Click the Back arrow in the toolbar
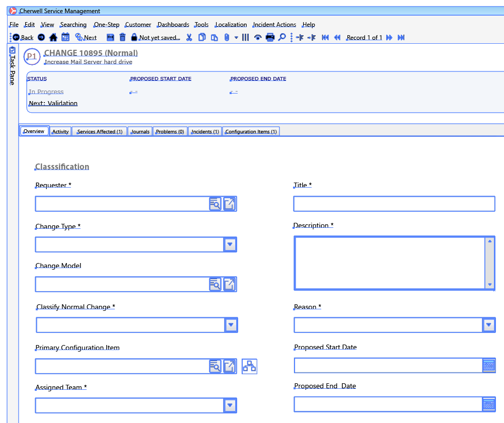The image size is (504, 423). pos(16,37)
